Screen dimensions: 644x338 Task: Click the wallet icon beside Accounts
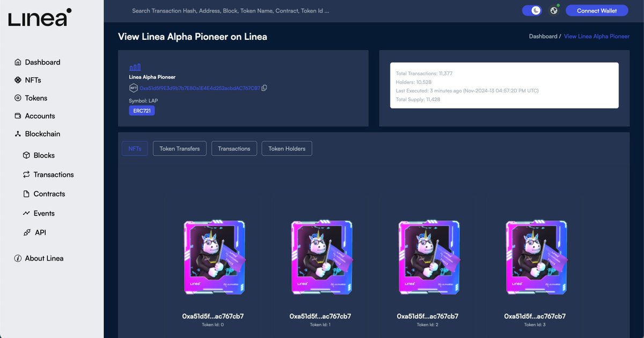click(18, 116)
